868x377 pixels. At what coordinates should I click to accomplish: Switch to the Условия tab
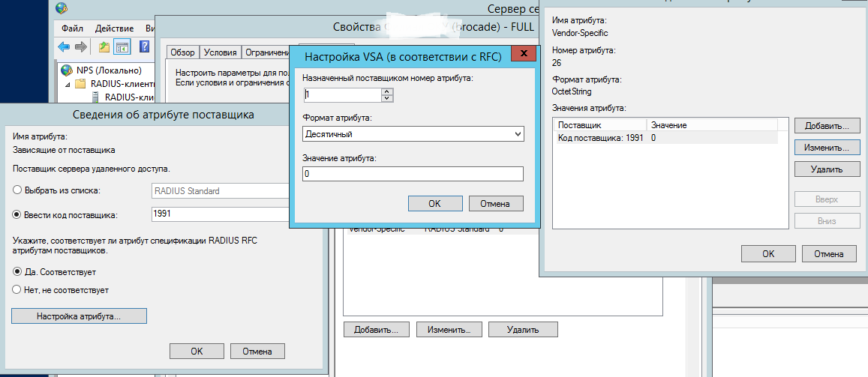pyautogui.click(x=219, y=52)
